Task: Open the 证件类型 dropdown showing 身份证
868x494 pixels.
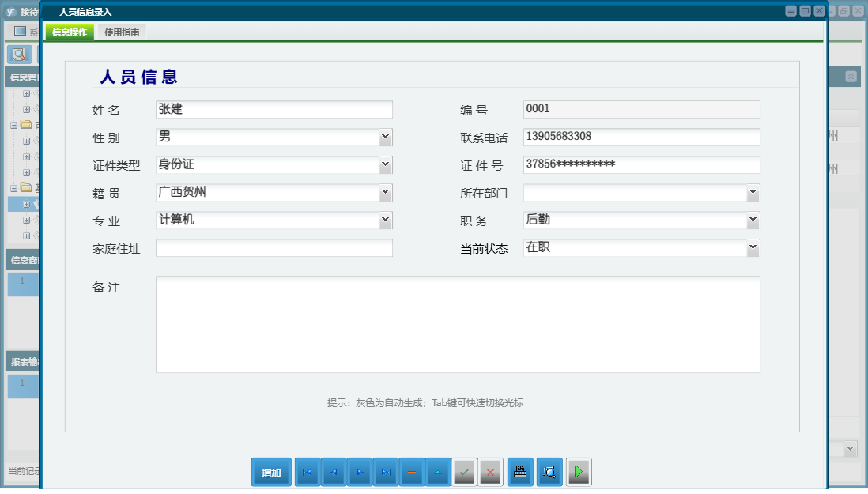Action: (385, 165)
